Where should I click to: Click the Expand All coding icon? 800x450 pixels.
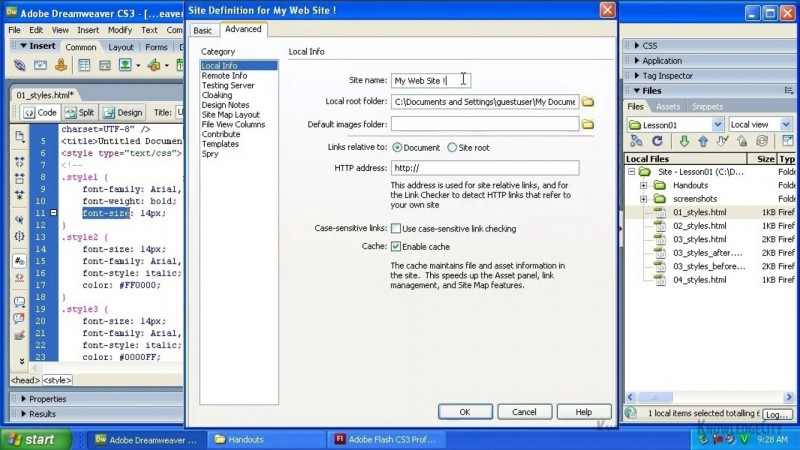pos(19,195)
